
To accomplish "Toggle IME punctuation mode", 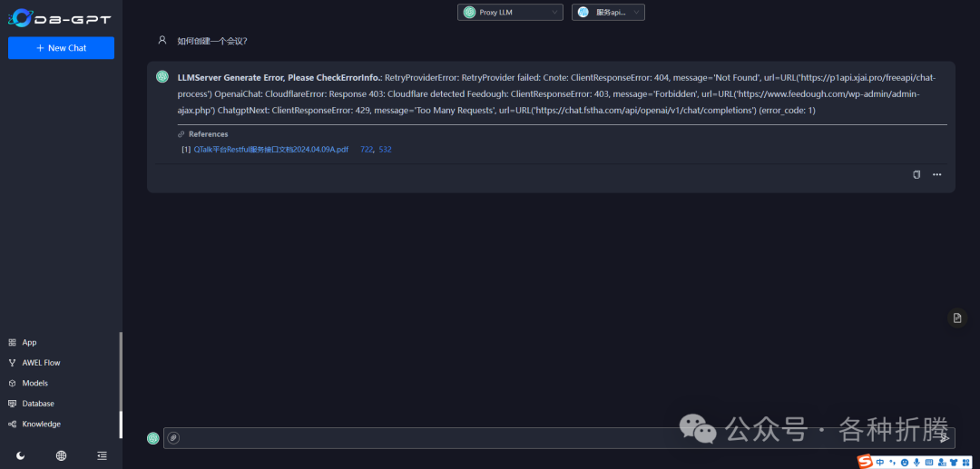I will coord(893,462).
